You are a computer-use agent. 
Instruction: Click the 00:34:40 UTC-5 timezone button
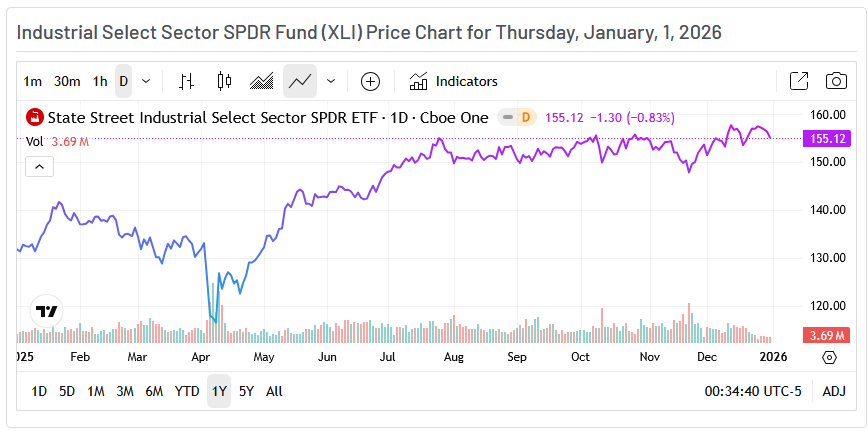[x=753, y=391]
